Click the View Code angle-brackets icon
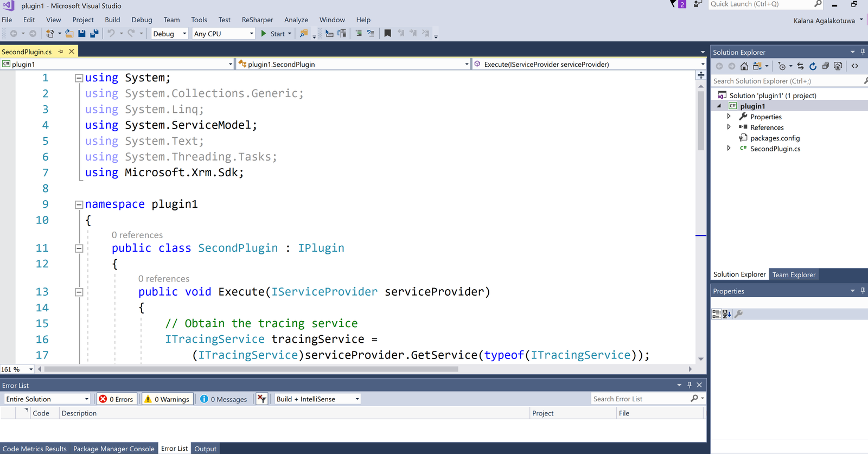868x454 pixels. click(x=855, y=66)
